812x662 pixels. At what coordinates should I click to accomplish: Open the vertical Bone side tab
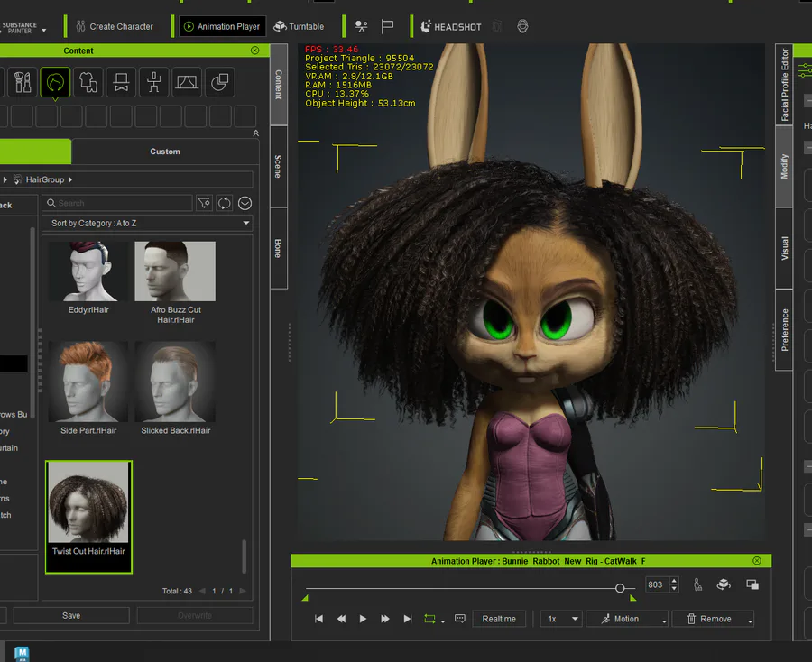pyautogui.click(x=279, y=248)
